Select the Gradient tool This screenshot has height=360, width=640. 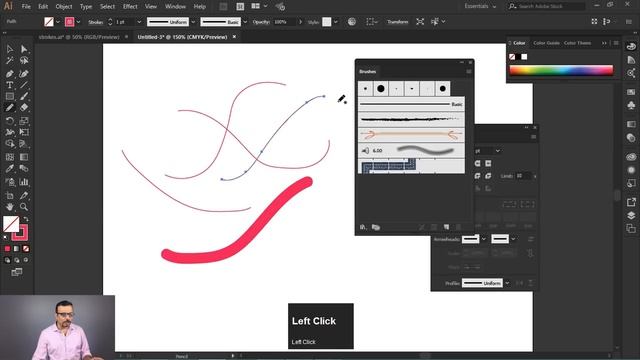pyautogui.click(x=24, y=157)
